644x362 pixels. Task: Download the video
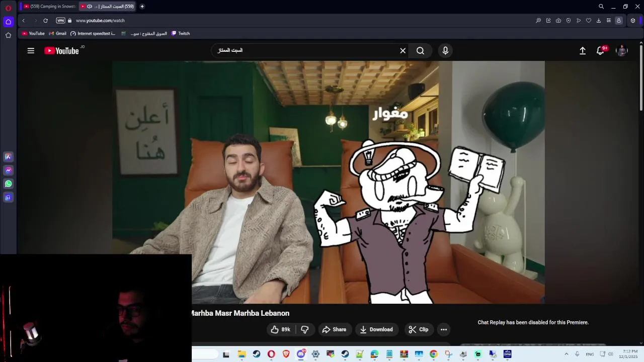coord(377,329)
